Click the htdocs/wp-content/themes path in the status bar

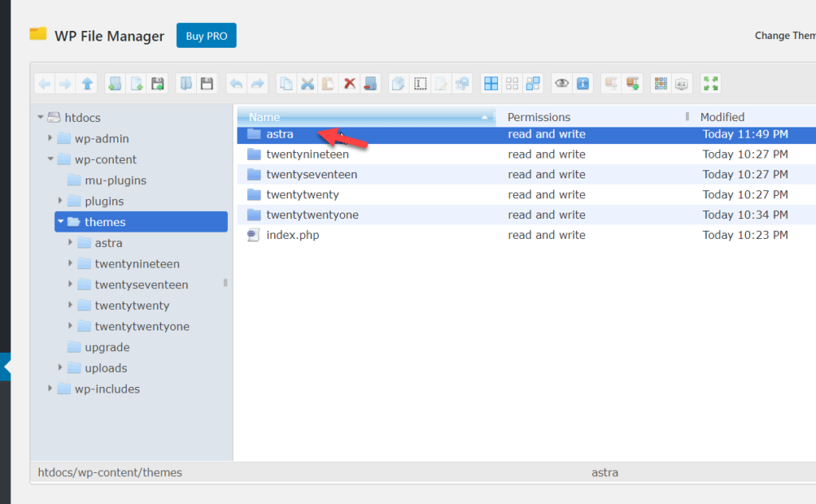click(110, 472)
